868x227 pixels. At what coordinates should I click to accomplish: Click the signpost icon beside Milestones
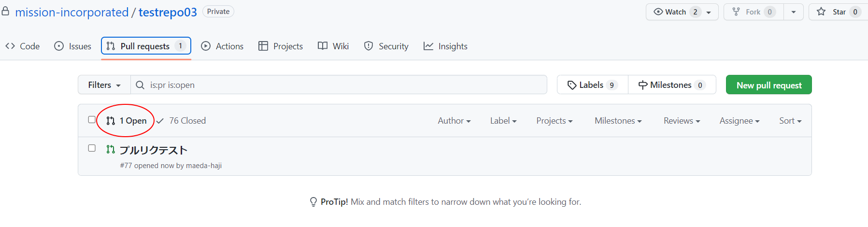643,85
